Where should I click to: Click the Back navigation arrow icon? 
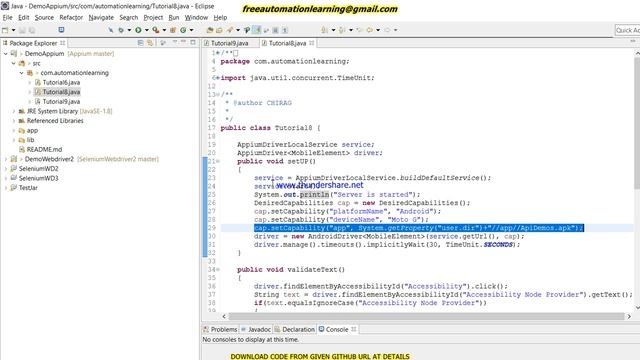(x=369, y=30)
